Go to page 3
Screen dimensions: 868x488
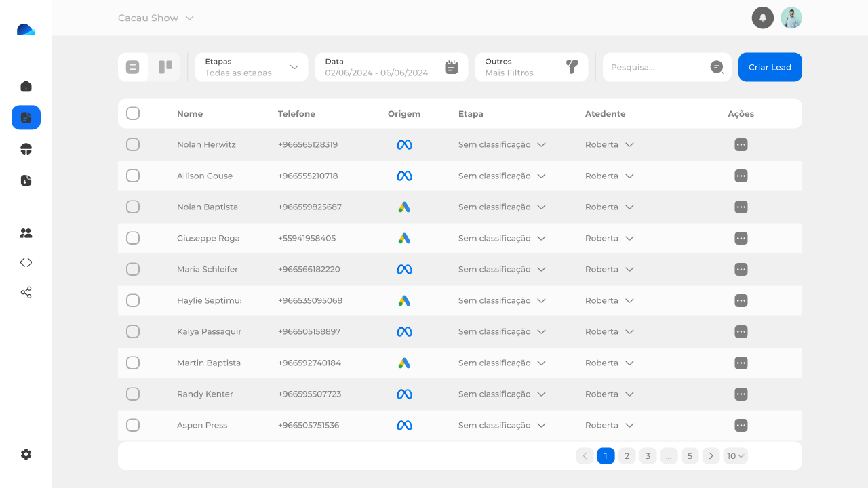click(648, 456)
